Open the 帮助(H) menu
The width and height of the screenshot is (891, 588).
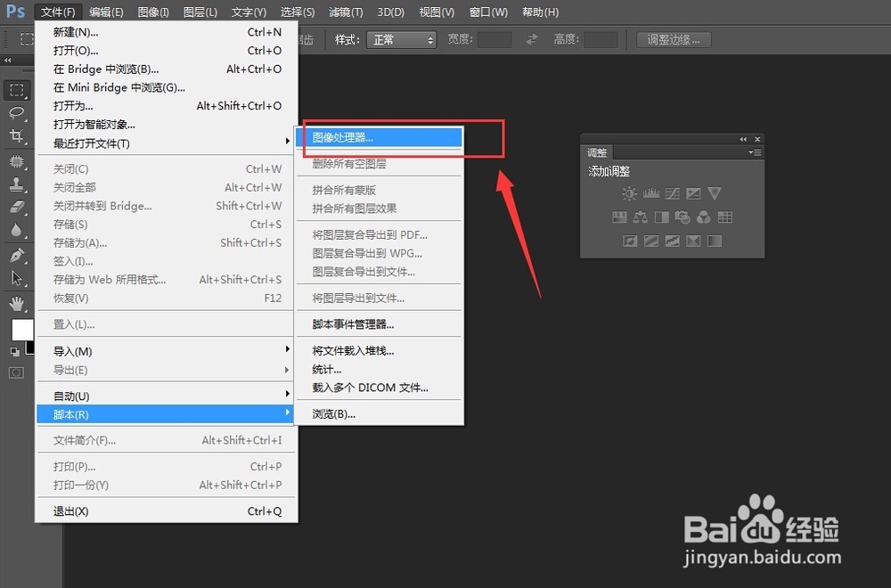pyautogui.click(x=541, y=12)
